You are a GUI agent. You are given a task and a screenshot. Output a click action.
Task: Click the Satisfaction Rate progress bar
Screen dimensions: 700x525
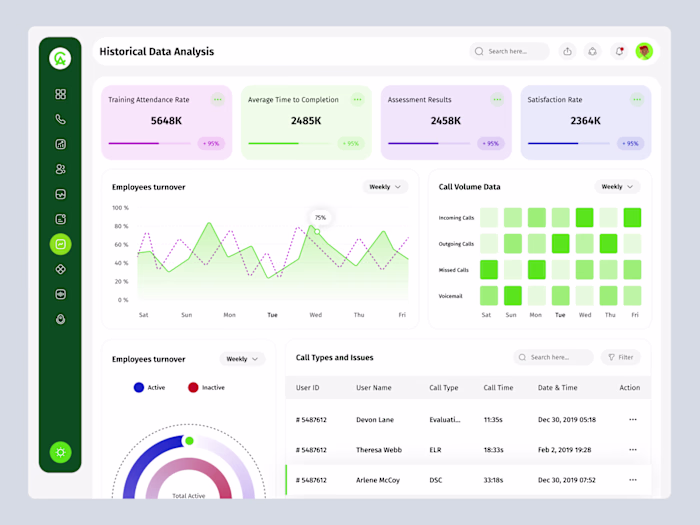(x=568, y=143)
